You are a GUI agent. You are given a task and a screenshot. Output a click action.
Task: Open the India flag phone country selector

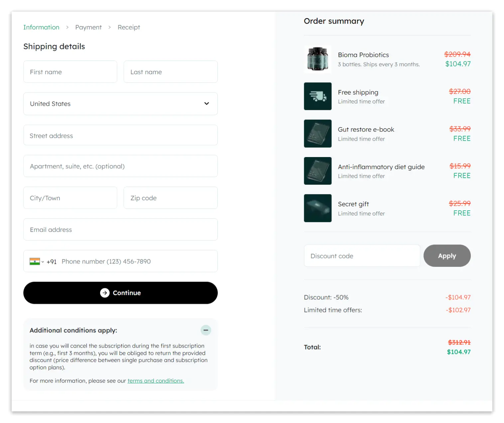click(x=37, y=262)
